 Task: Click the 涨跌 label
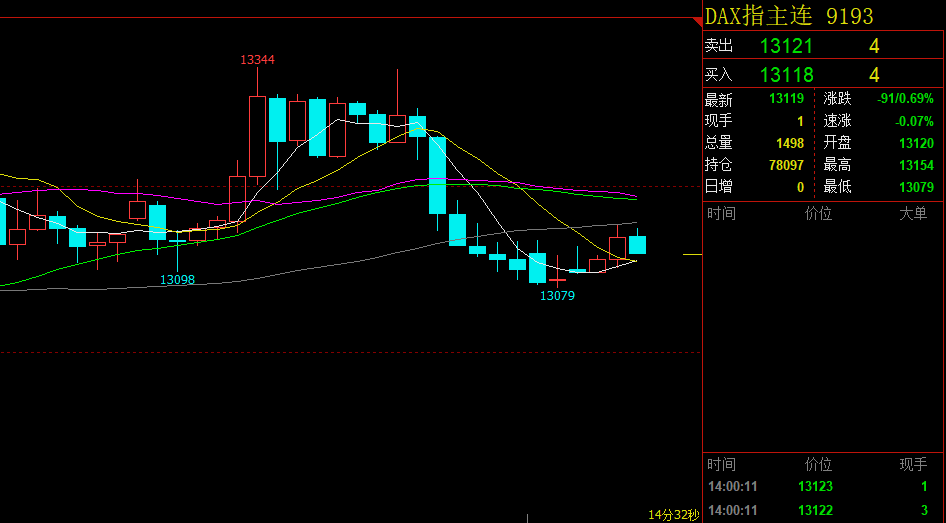837,99
